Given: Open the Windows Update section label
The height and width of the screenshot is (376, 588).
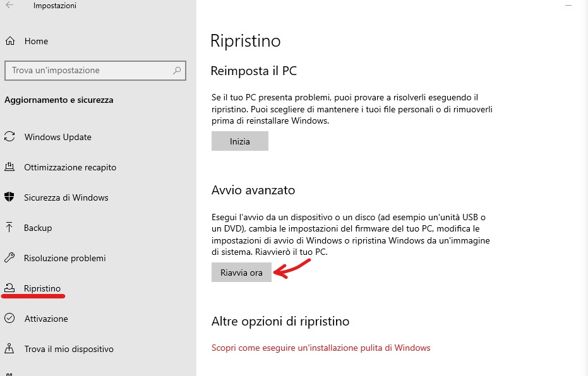Looking at the screenshot, I should pos(57,137).
